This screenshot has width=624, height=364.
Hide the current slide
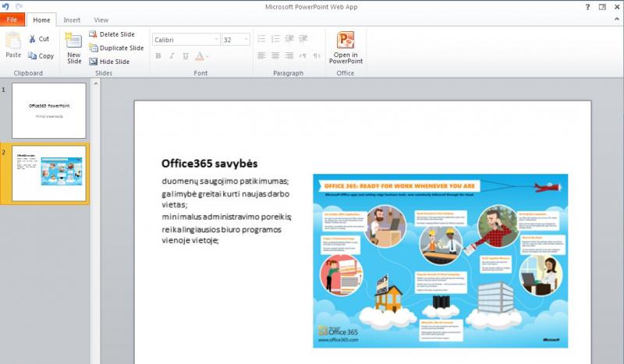point(109,62)
